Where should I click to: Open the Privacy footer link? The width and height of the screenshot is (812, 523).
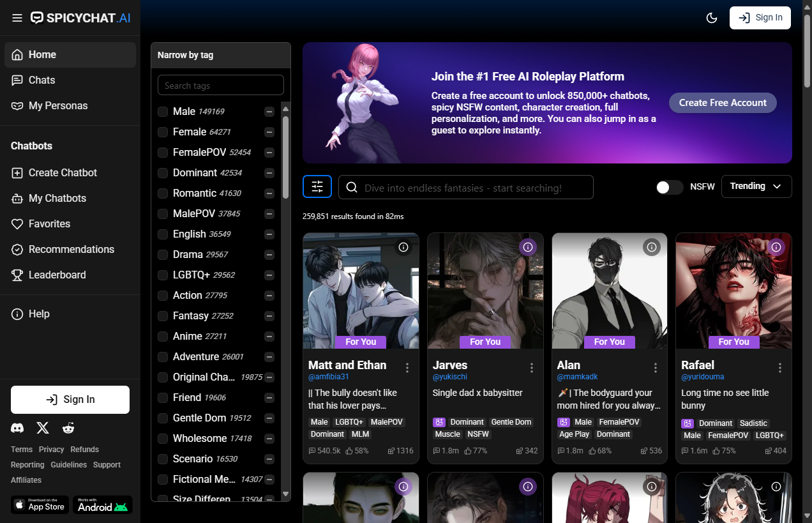point(51,450)
